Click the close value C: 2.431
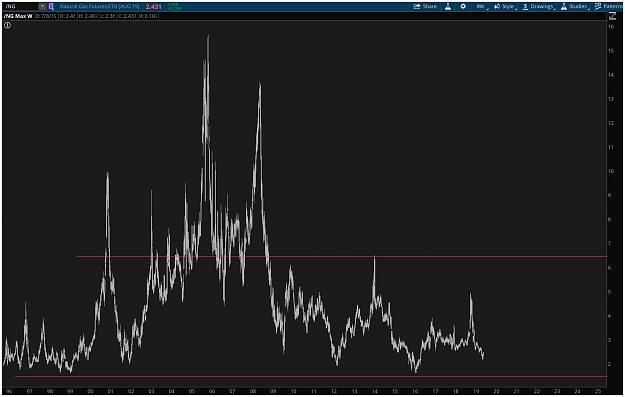625x397 pixels. (x=127, y=16)
